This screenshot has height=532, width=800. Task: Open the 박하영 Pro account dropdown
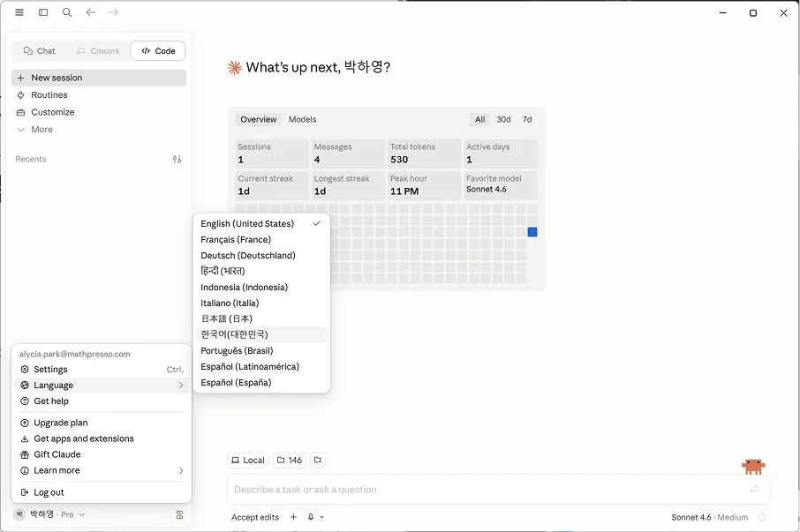tap(57, 514)
